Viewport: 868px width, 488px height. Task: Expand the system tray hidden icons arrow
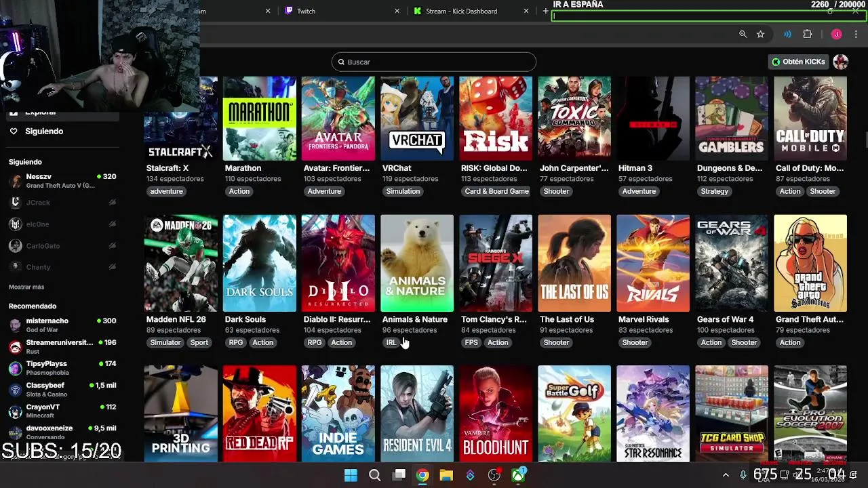click(x=726, y=475)
